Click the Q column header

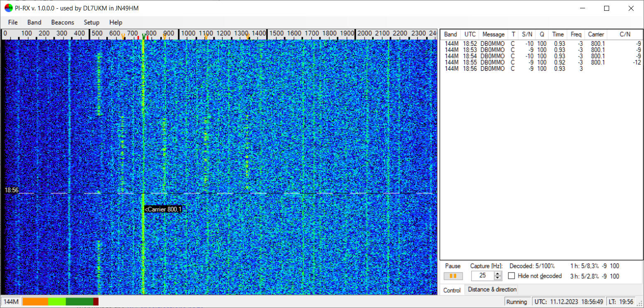[542, 34]
